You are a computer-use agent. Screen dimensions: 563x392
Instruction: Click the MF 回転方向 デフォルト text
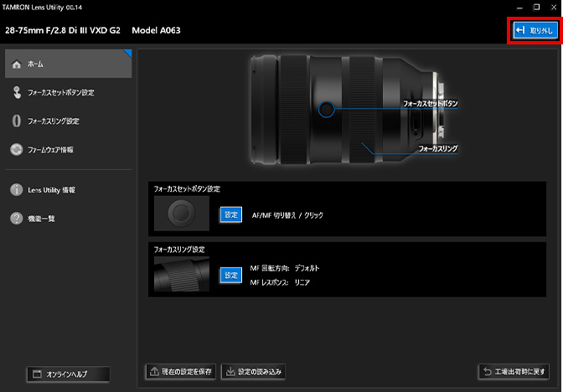(x=285, y=268)
